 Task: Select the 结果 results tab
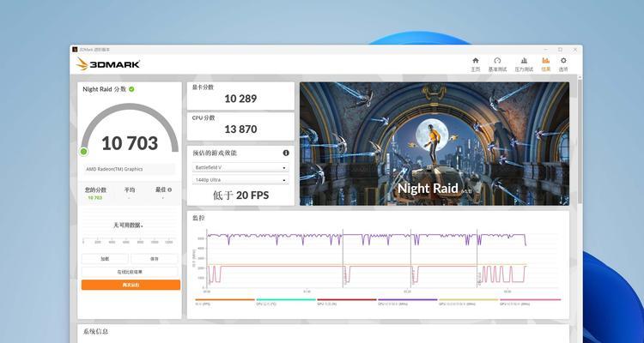pos(546,64)
